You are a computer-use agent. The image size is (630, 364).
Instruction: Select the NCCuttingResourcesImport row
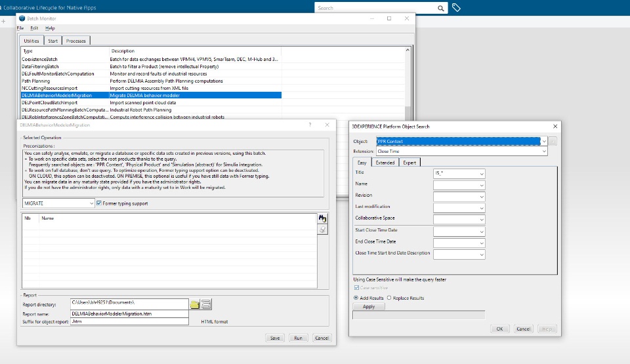coord(151,88)
